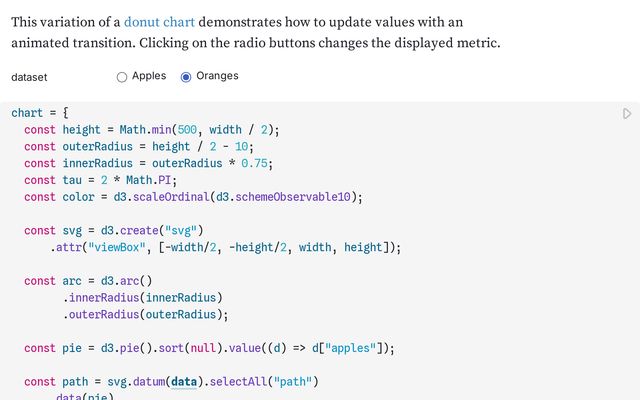Click the "chart" cell name in code
This screenshot has height=400, width=640.
27,113
